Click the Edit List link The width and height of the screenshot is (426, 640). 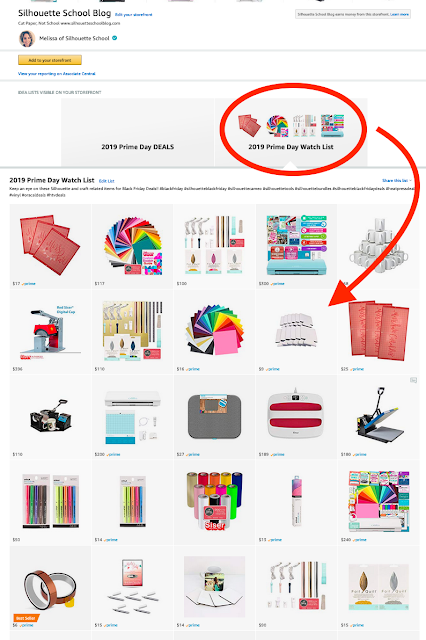(x=106, y=181)
